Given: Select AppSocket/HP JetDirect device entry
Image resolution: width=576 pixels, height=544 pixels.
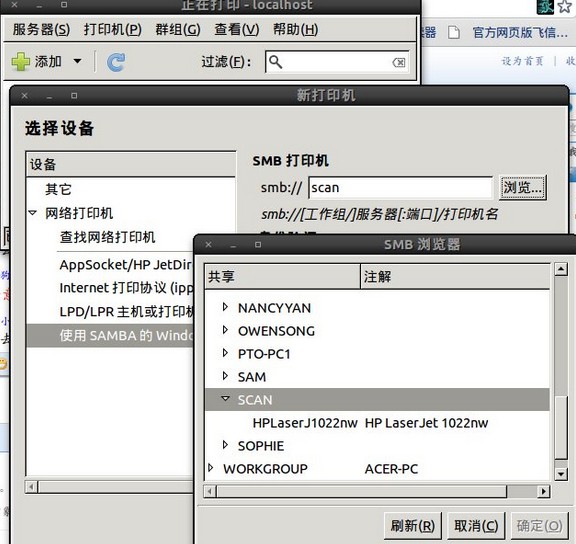Looking at the screenshot, I should (126, 264).
